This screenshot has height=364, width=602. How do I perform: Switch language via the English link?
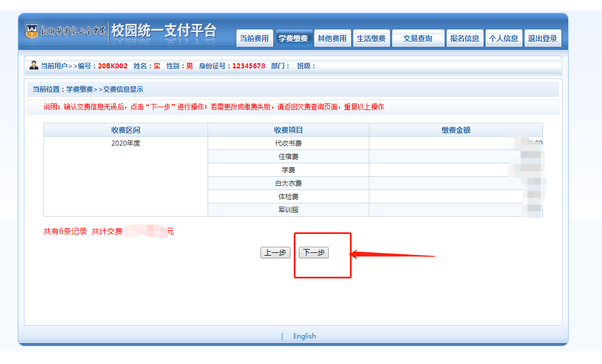(304, 336)
